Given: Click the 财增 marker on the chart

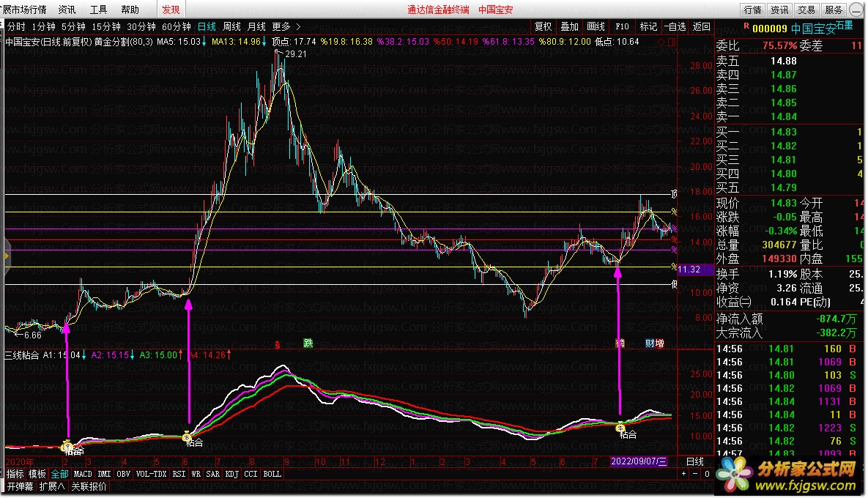Looking at the screenshot, I should [x=655, y=343].
